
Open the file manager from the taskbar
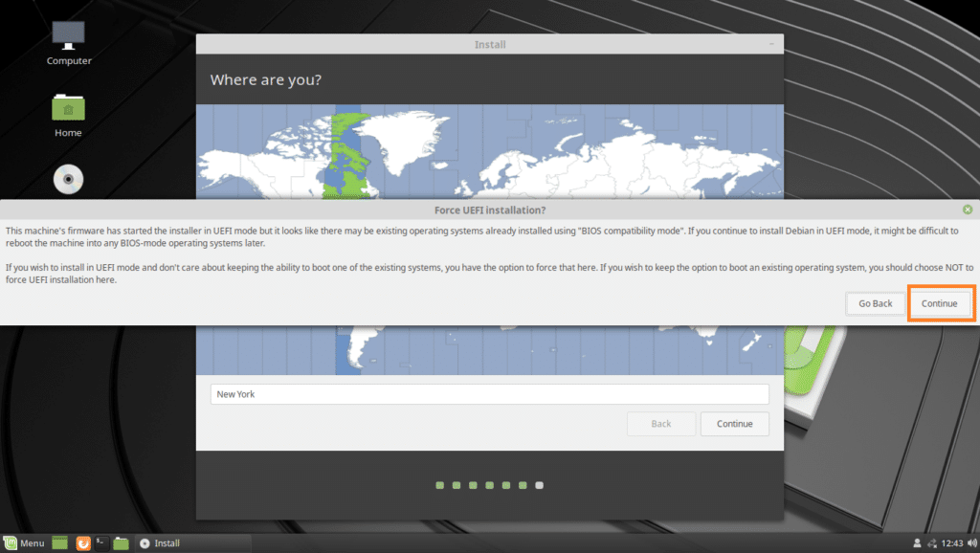120,542
